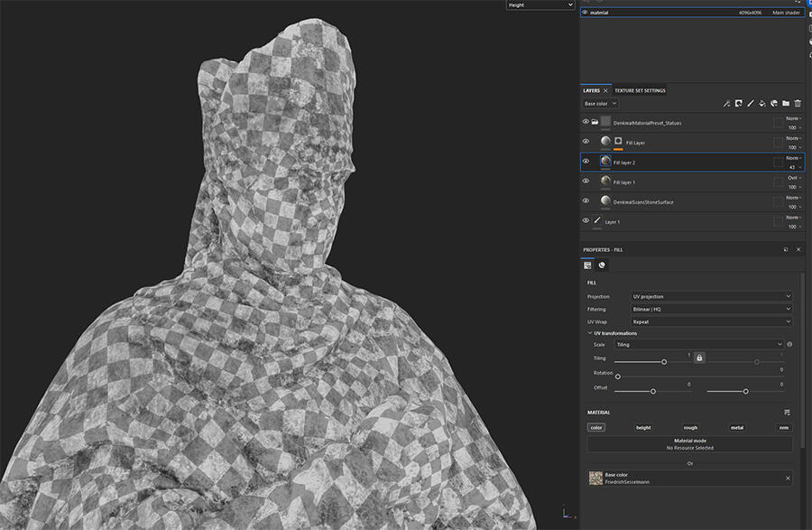Screen dimensions: 812x530
Task: Hide Layer 1 using its eye icon
Action: pyautogui.click(x=586, y=221)
